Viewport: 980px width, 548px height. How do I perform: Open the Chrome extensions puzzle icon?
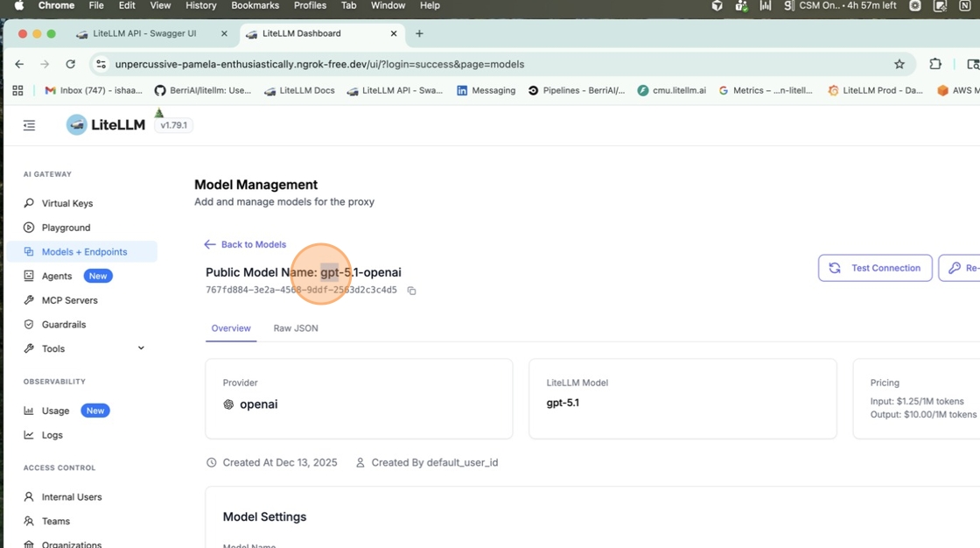click(935, 64)
